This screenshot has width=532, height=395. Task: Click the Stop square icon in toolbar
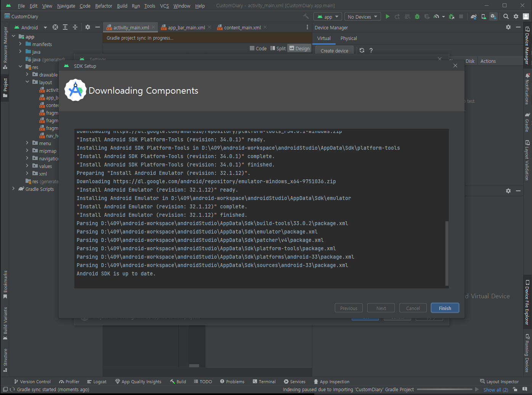[461, 16]
